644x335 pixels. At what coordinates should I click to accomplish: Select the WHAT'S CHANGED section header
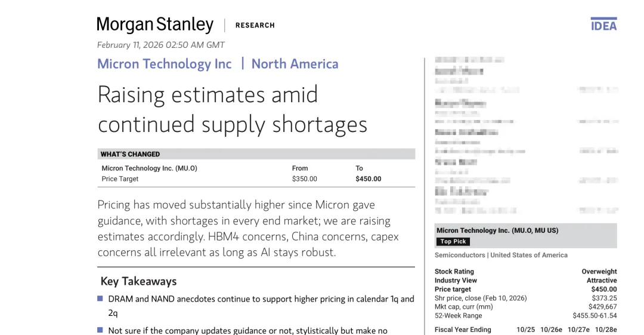[131, 154]
